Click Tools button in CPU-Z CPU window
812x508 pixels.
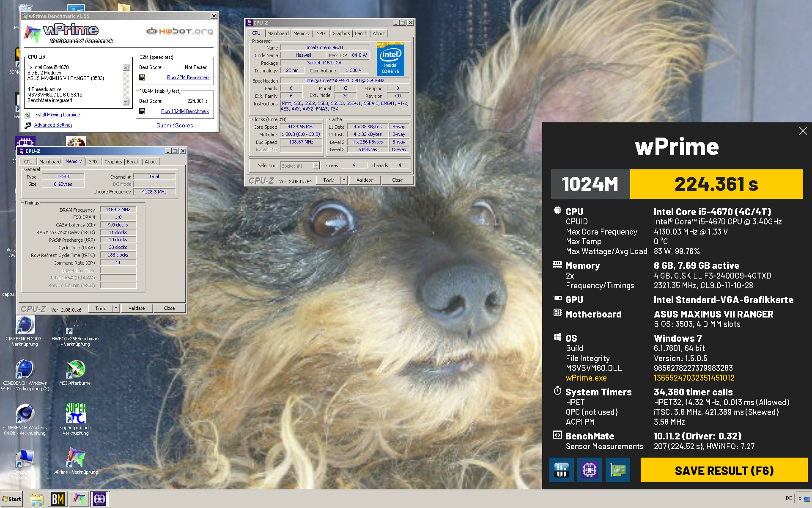pos(329,180)
